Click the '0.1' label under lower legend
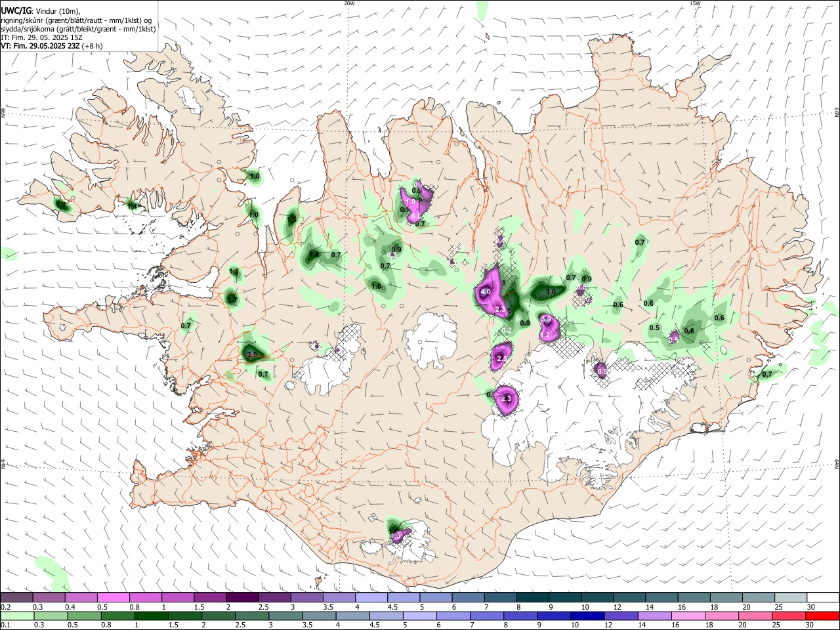 tap(5, 625)
